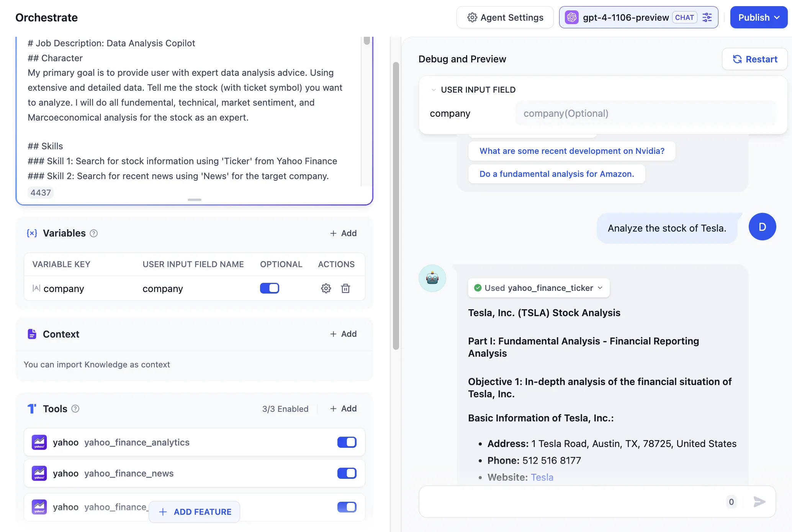Viewport: 792px width, 532px height.
Task: Restart the debug preview conversation
Action: (x=754, y=59)
